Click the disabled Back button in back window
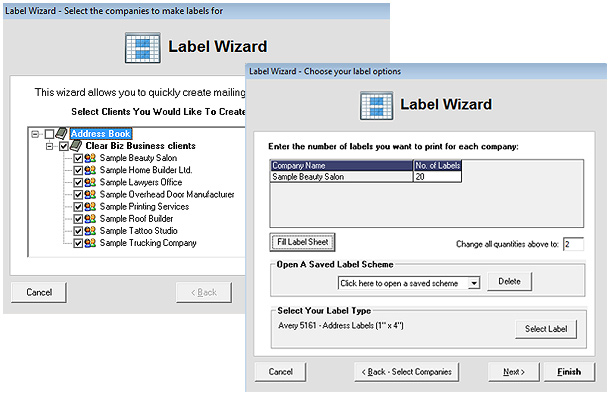610x396 pixels. [x=204, y=292]
